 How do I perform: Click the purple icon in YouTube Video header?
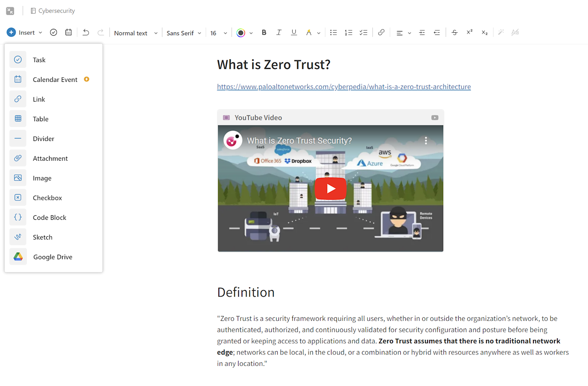[x=226, y=118]
